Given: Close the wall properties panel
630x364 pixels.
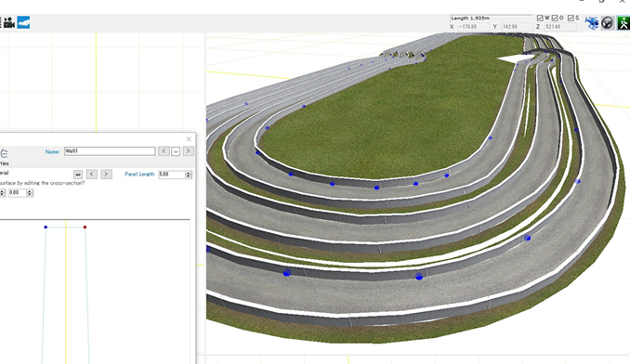Looking at the screenshot, I should tap(189, 139).
